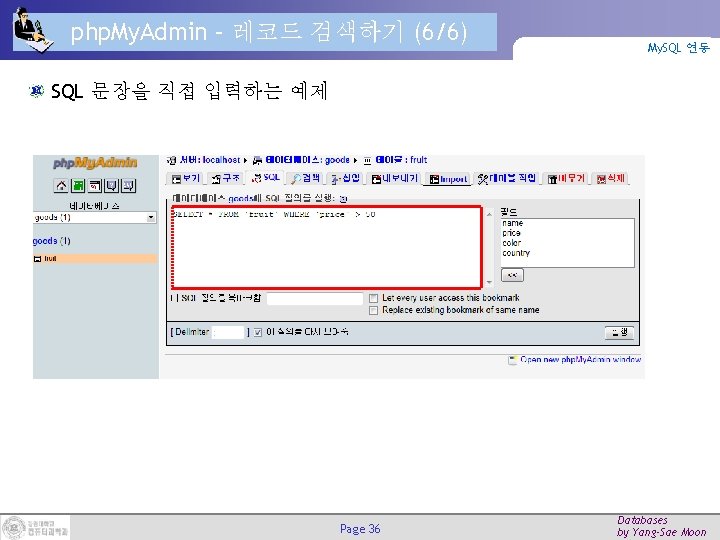Enable Replace existing bookmark of same name

coord(373,311)
